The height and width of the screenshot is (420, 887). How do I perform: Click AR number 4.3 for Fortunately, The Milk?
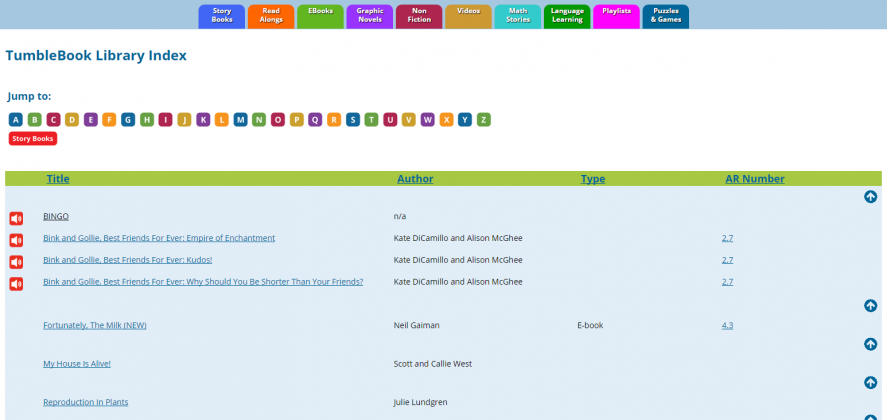pyautogui.click(x=727, y=325)
